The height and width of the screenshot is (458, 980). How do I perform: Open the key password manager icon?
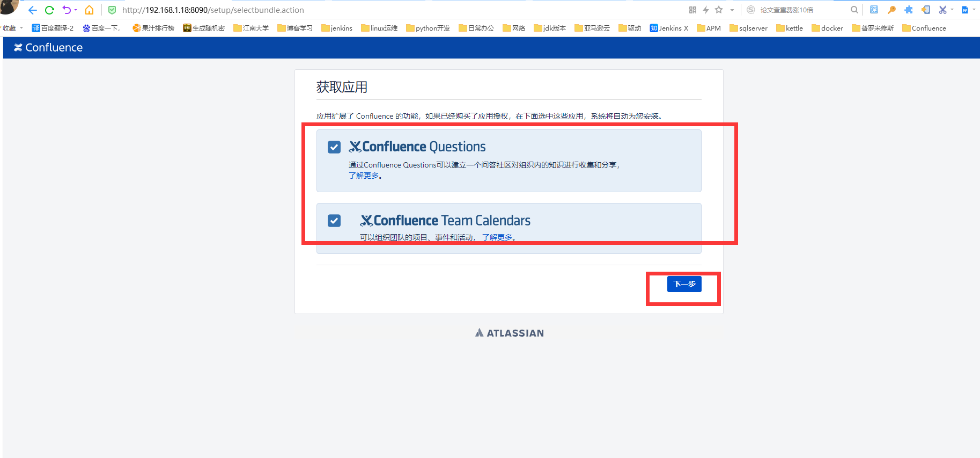tap(891, 10)
